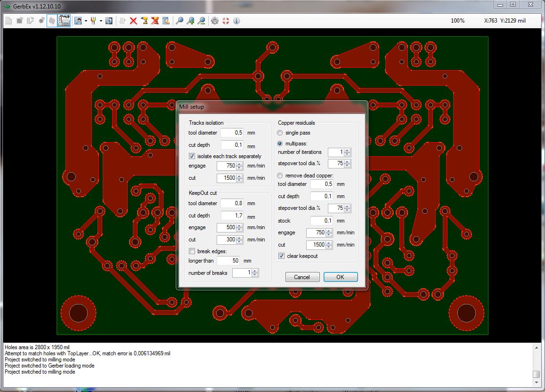Click the red X delete icon
This screenshot has height=392, width=545.
click(x=133, y=21)
